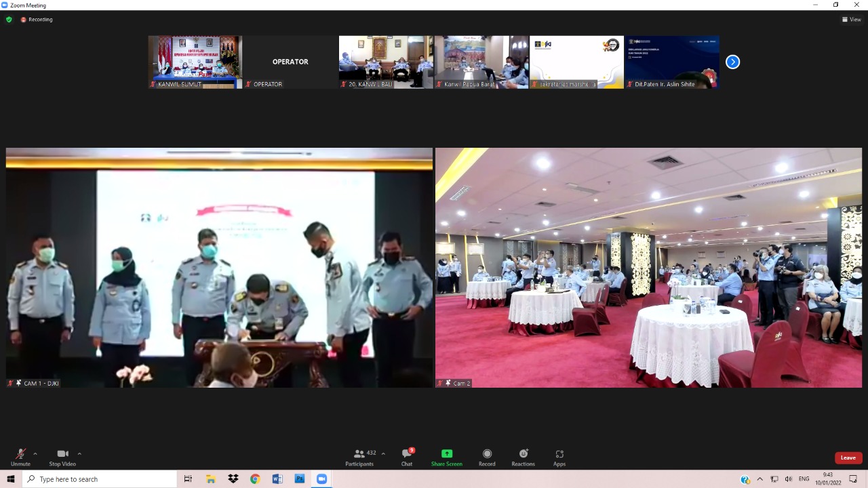Open the View layout menu
This screenshot has height=488, width=868.
851,20
